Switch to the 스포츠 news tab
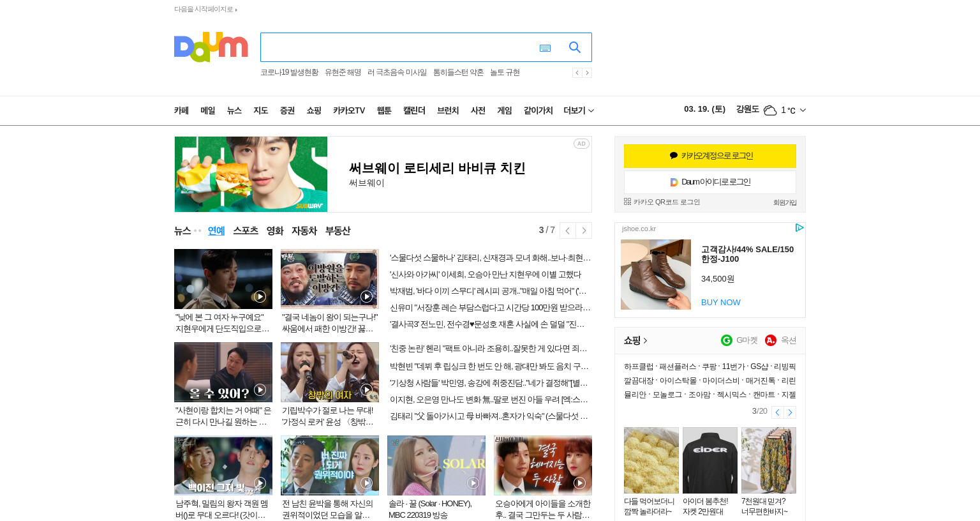Image resolution: width=980 pixels, height=521 pixels. click(246, 230)
